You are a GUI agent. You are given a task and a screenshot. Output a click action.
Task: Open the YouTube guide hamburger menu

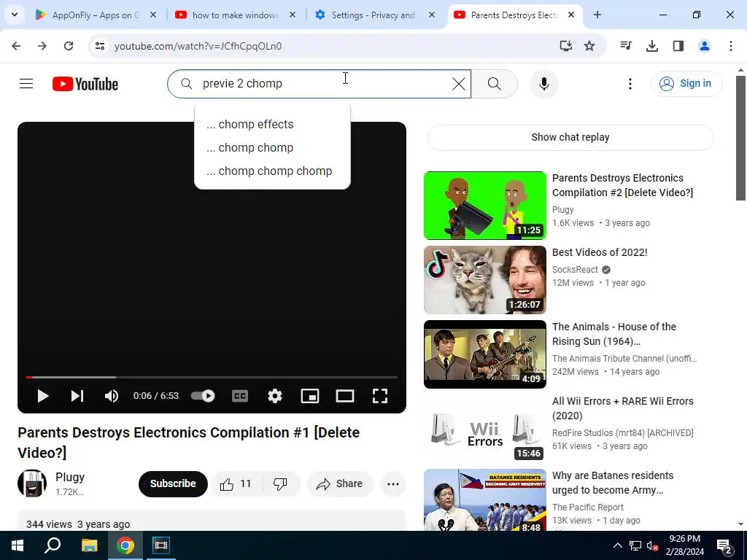coord(26,84)
